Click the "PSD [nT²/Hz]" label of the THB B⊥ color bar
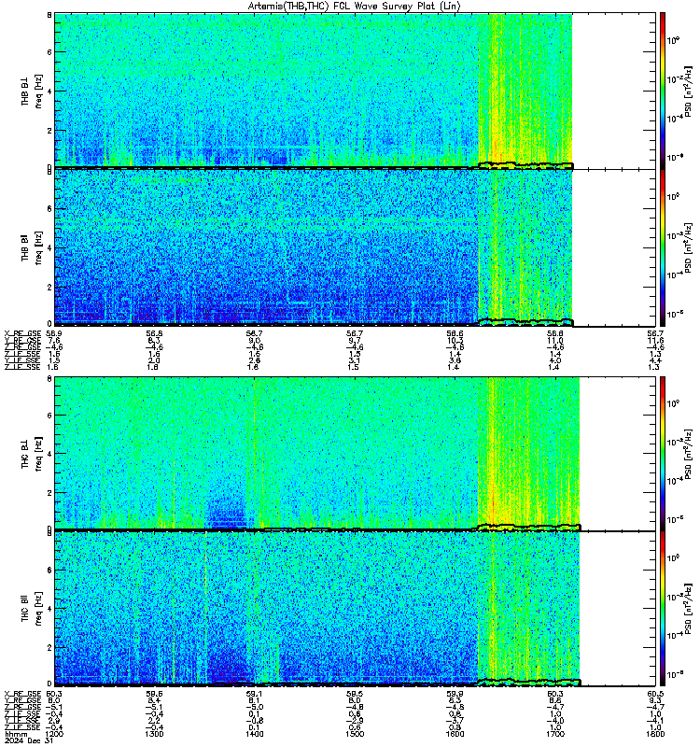This screenshot has width=700, height=747. click(689, 91)
